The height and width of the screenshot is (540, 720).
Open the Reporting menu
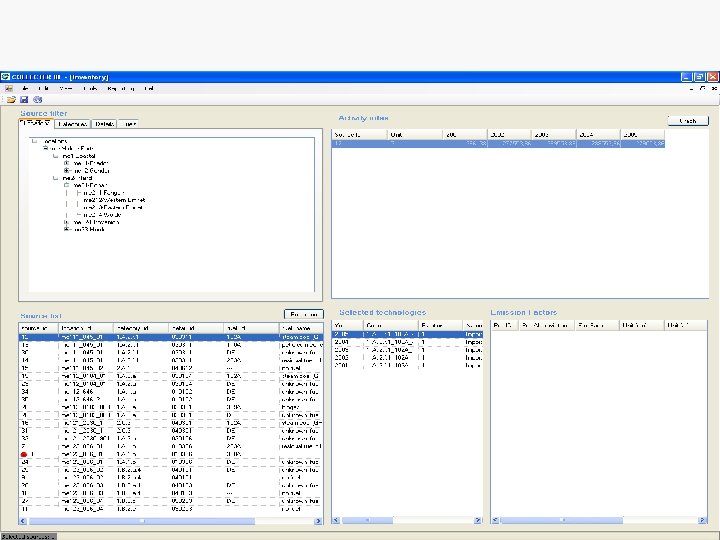tap(121, 88)
